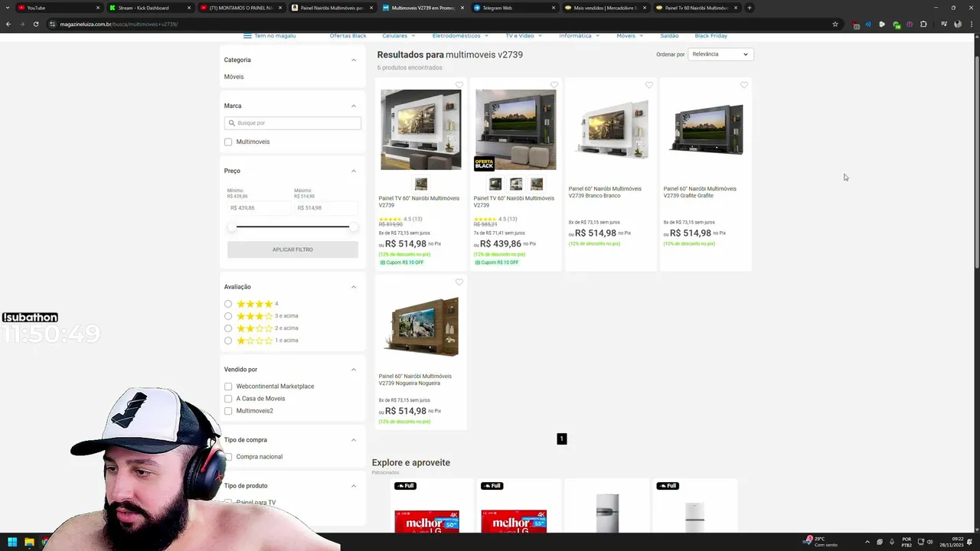The height and width of the screenshot is (551, 980).
Task: Open the Informática navigation menu
Action: [x=580, y=36]
